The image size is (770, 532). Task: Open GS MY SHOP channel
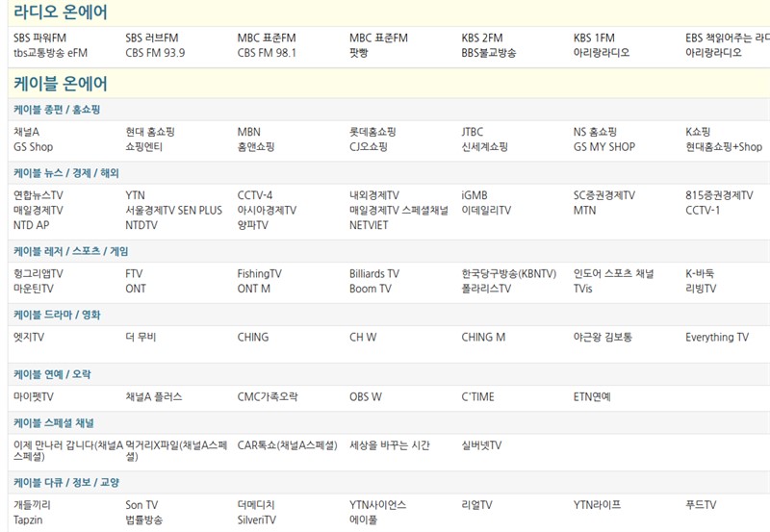pyautogui.click(x=604, y=147)
